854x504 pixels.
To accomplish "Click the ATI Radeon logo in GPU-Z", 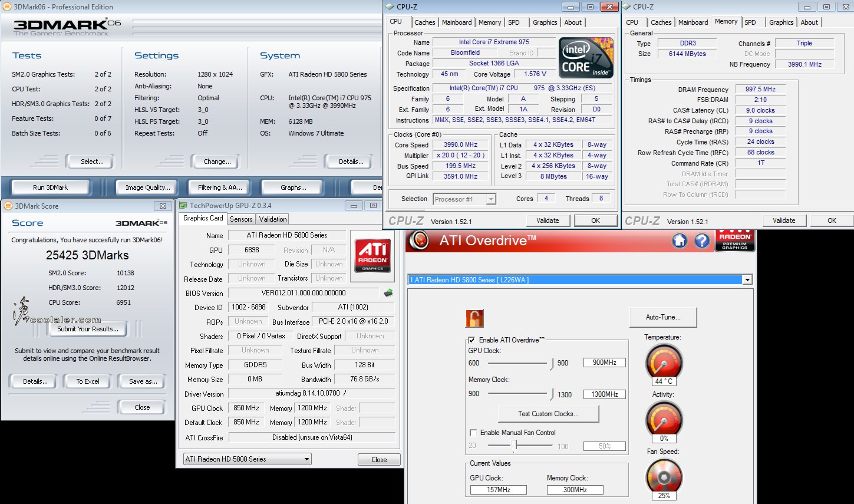I will [372, 255].
